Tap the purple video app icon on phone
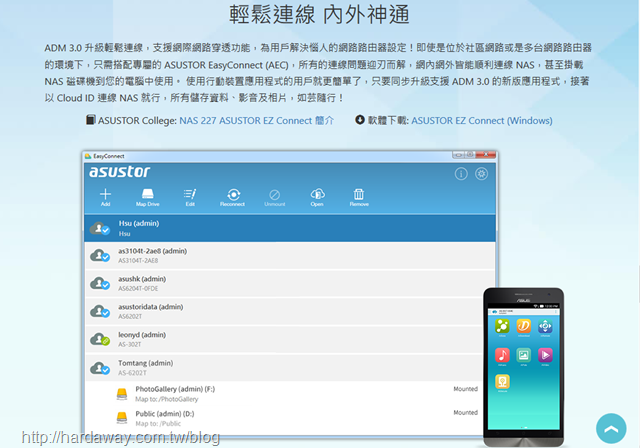 tap(545, 355)
